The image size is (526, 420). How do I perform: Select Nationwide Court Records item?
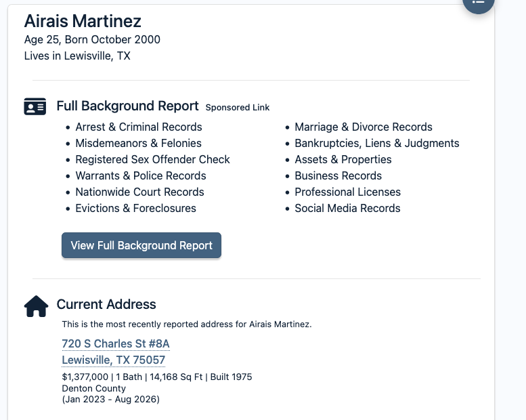click(139, 192)
